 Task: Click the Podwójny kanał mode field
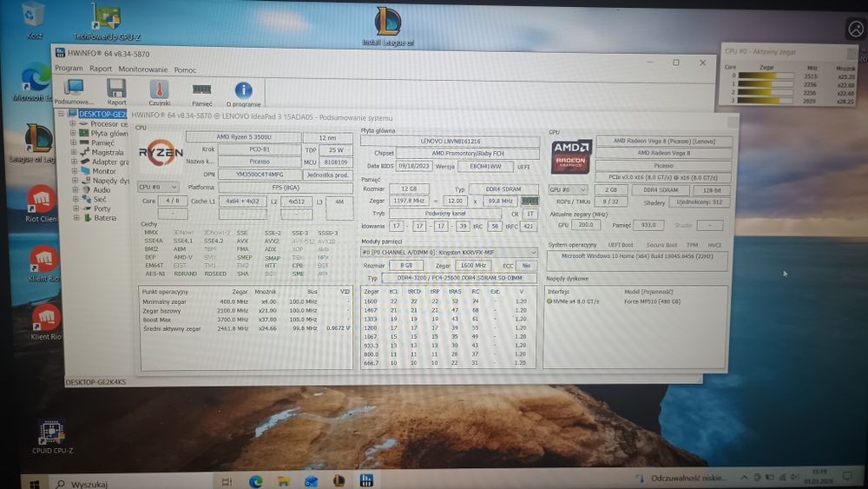(x=445, y=214)
